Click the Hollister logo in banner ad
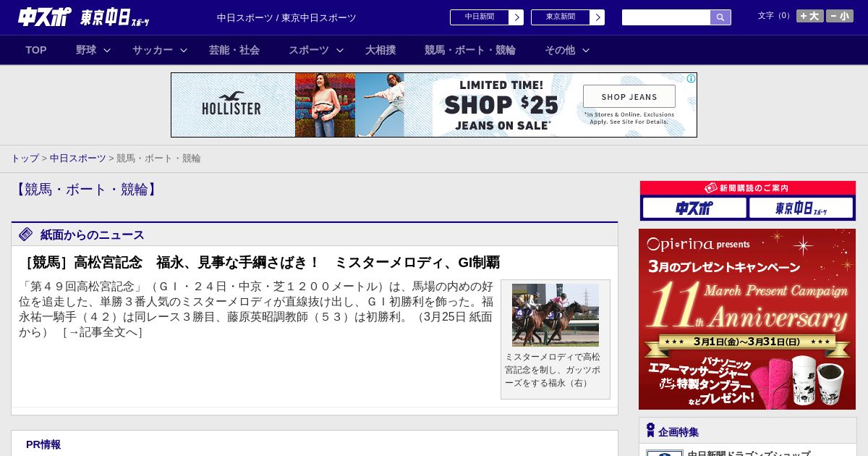868x456 pixels. click(x=231, y=104)
